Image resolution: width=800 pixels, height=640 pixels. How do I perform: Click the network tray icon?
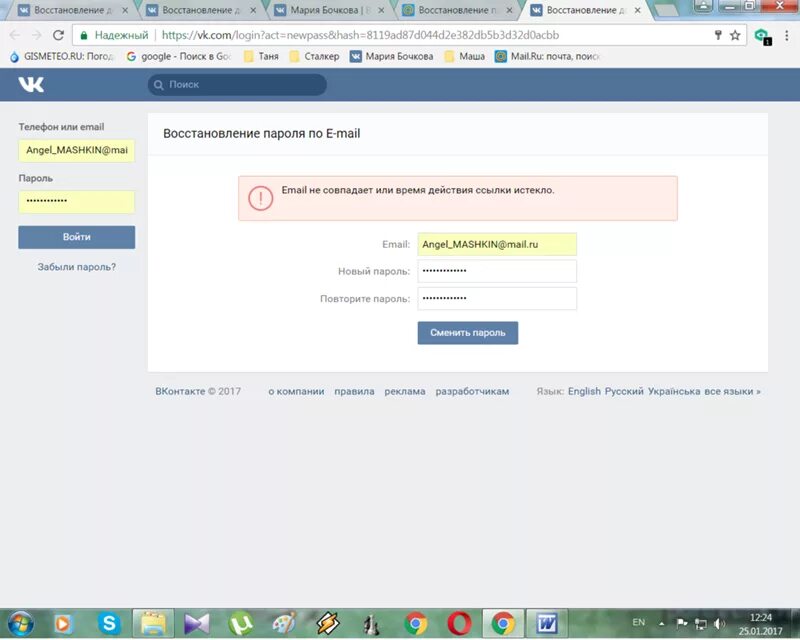pyautogui.click(x=701, y=624)
